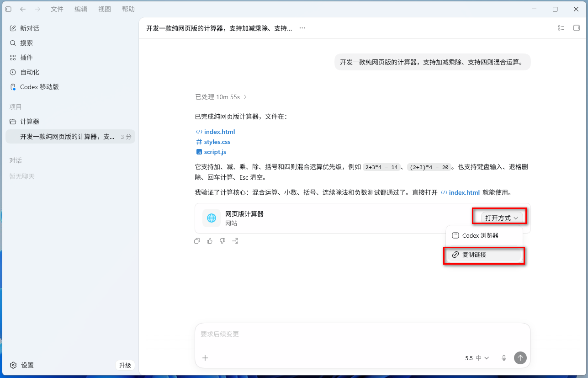Start a 新对话
Image resolution: width=588 pixels, height=378 pixels.
70,28
